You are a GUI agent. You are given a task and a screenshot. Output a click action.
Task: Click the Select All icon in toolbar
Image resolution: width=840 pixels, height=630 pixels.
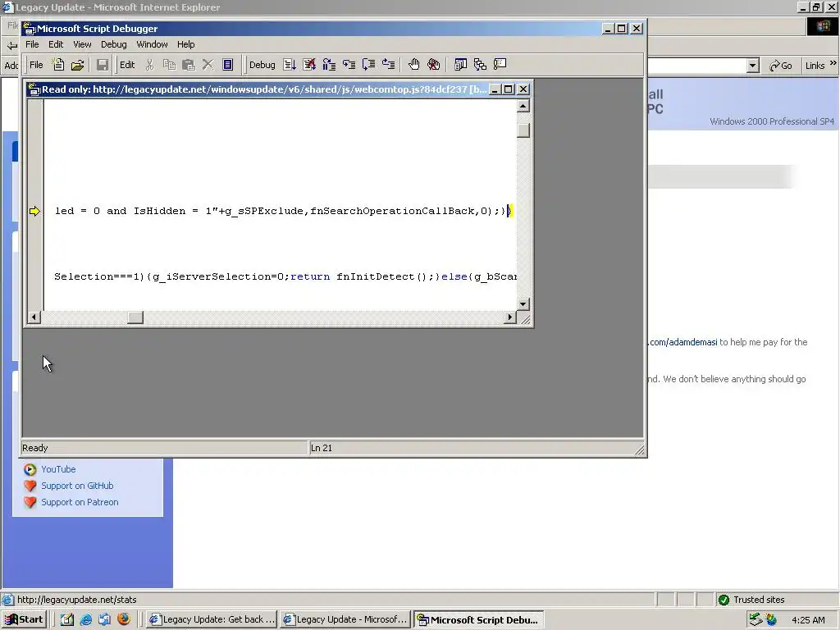(x=228, y=65)
